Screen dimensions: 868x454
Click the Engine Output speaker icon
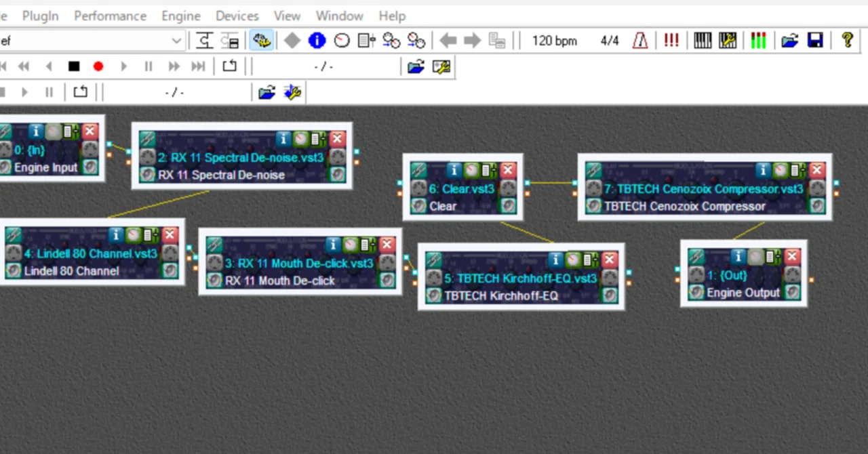tap(696, 293)
